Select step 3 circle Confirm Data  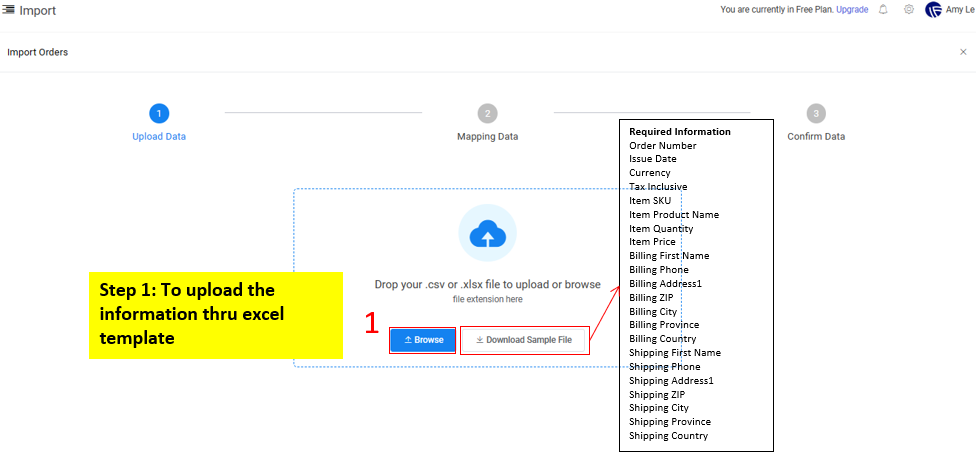pos(816,113)
